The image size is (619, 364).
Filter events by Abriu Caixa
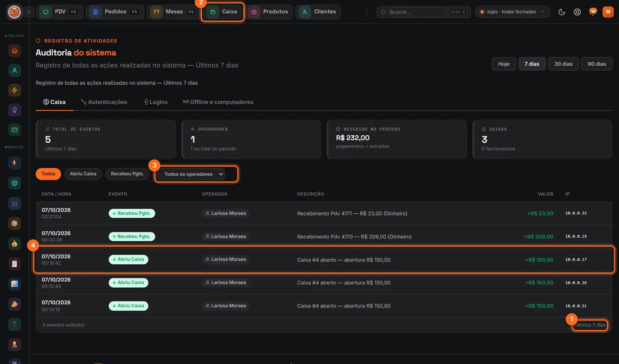pyautogui.click(x=83, y=174)
